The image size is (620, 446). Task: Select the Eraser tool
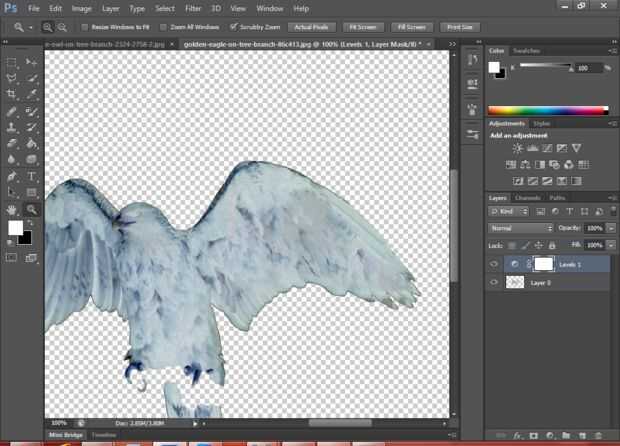[11, 143]
